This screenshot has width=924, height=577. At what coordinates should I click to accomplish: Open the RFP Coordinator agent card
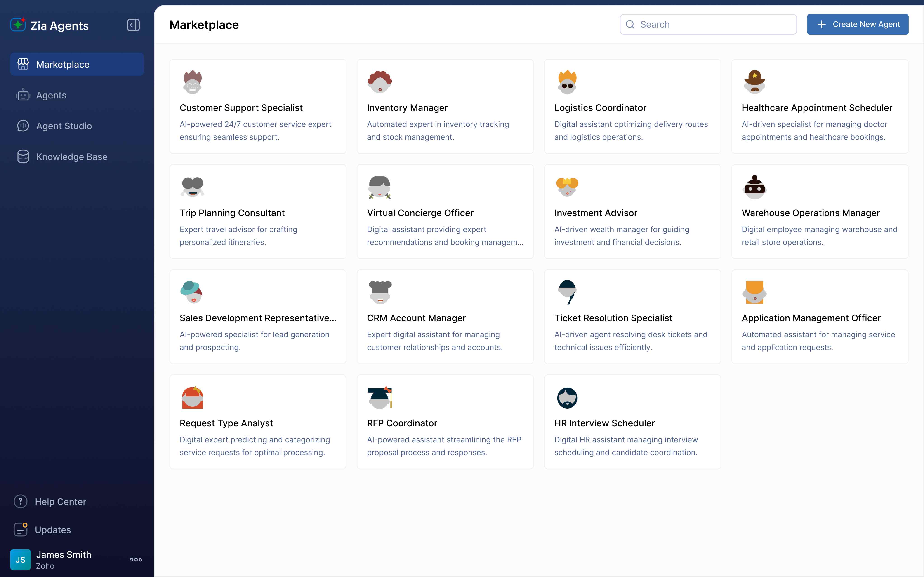point(445,422)
